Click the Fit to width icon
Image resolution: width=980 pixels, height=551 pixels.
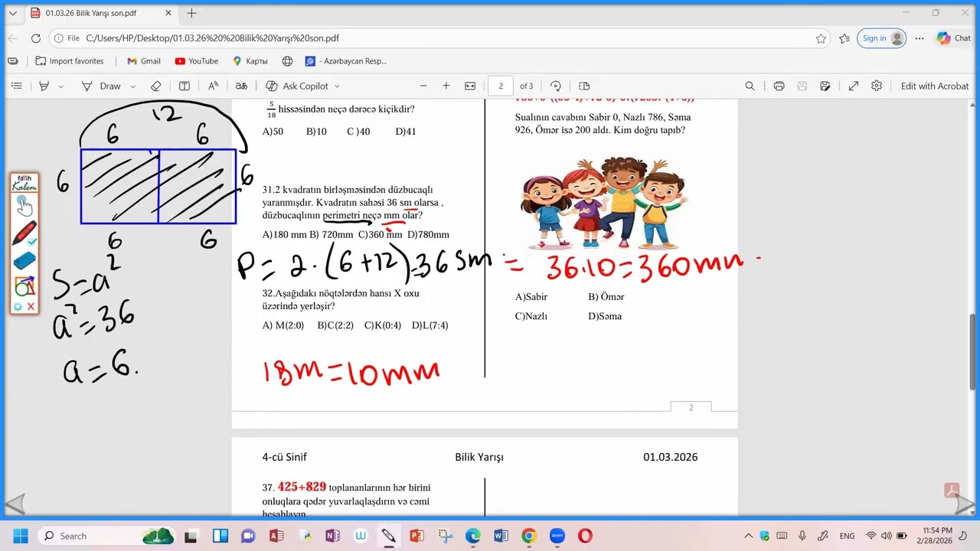pos(470,86)
